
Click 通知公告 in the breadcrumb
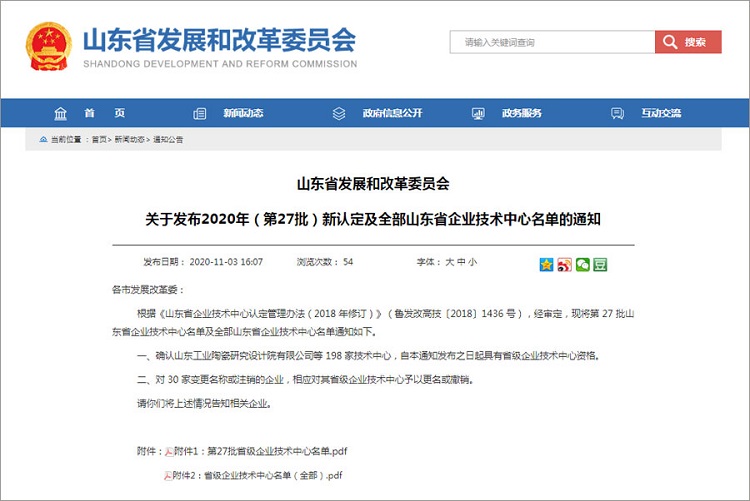tap(167, 140)
